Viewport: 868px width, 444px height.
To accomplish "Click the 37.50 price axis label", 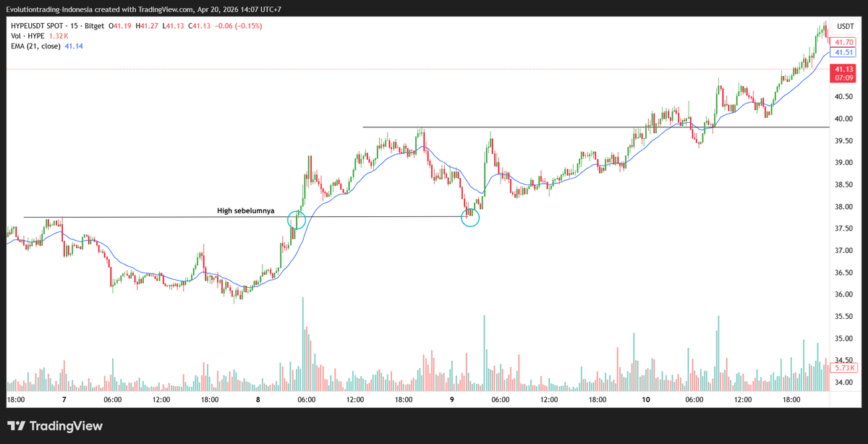I will [x=843, y=229].
